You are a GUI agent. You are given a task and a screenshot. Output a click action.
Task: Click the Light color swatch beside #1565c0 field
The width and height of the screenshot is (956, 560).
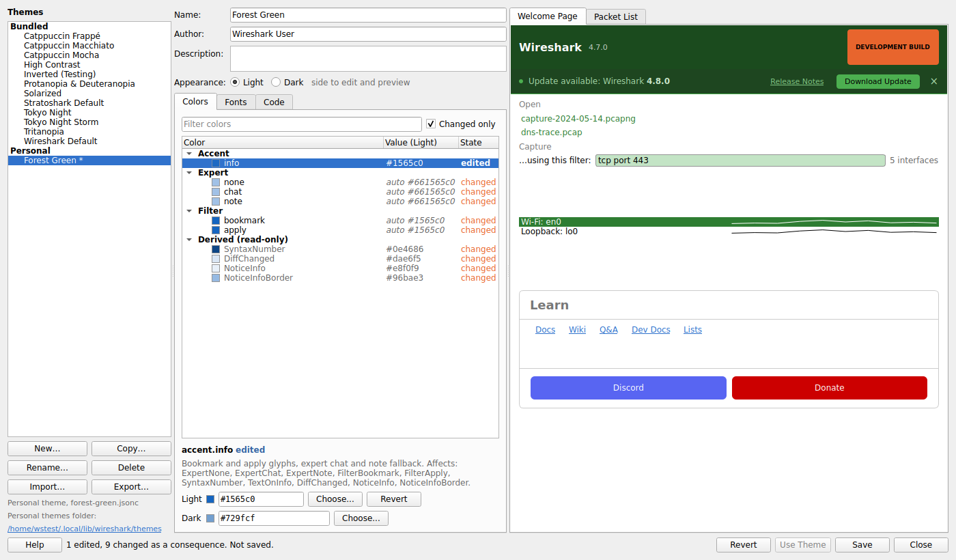210,499
